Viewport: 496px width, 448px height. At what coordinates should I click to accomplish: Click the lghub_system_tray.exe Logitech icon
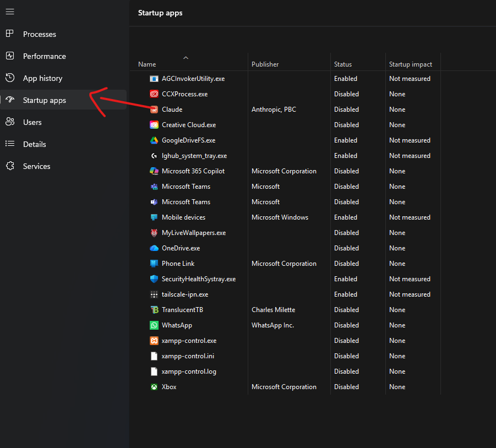154,156
